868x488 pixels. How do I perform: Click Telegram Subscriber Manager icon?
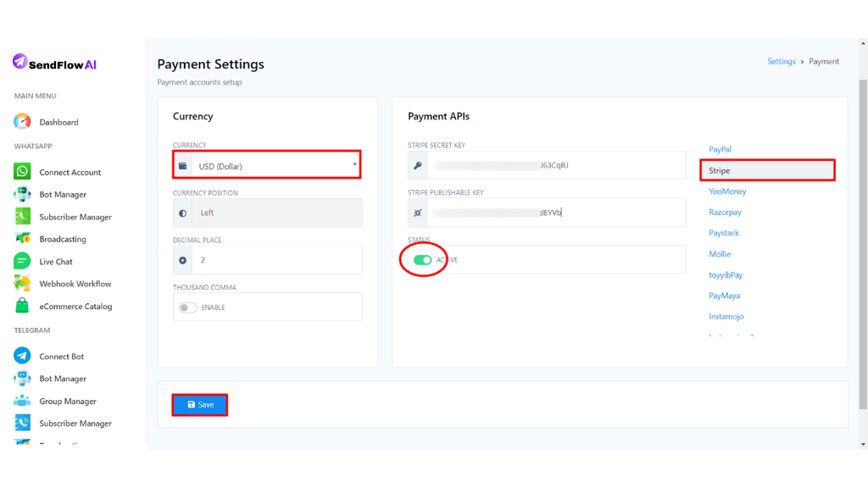pos(22,423)
